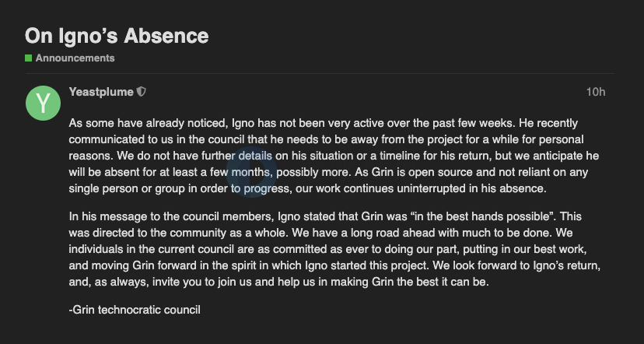The width and height of the screenshot is (644, 344).
Task: Open Yeastplume's green Y avatar
Action: click(x=43, y=103)
